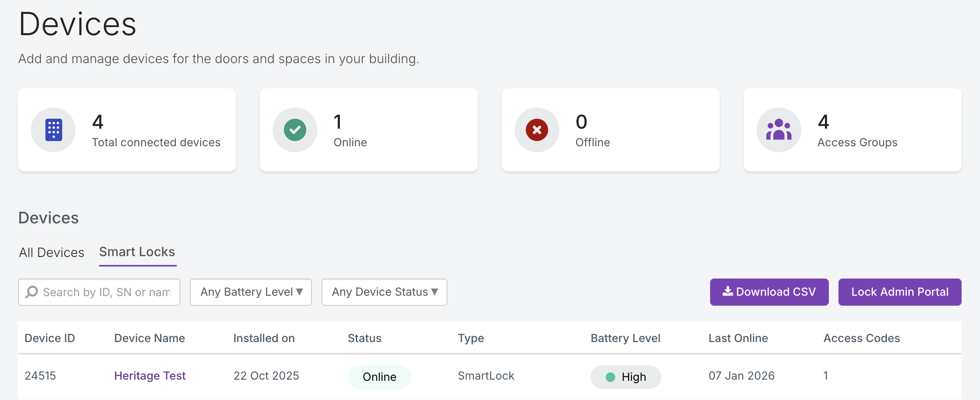Click the blue keypad device icon

pyautogui.click(x=54, y=130)
